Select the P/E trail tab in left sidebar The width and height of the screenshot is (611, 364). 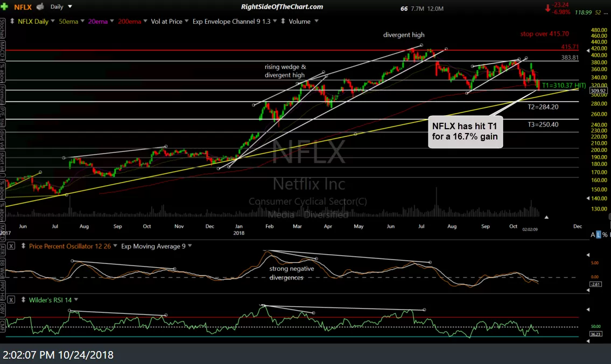tap(2, 118)
